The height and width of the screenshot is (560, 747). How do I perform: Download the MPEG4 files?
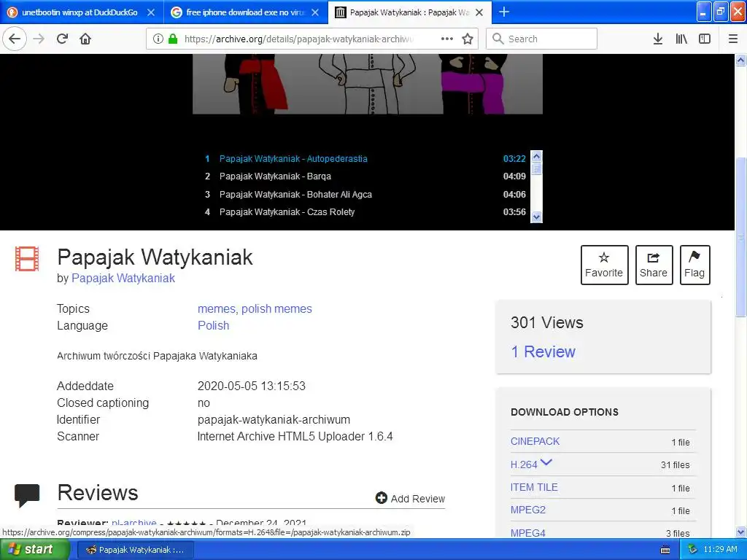coord(528,533)
